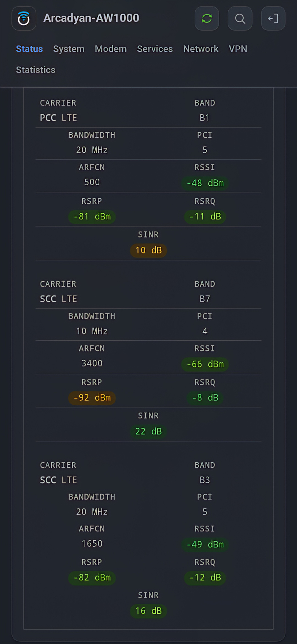Open the VPN menu

coord(238,49)
